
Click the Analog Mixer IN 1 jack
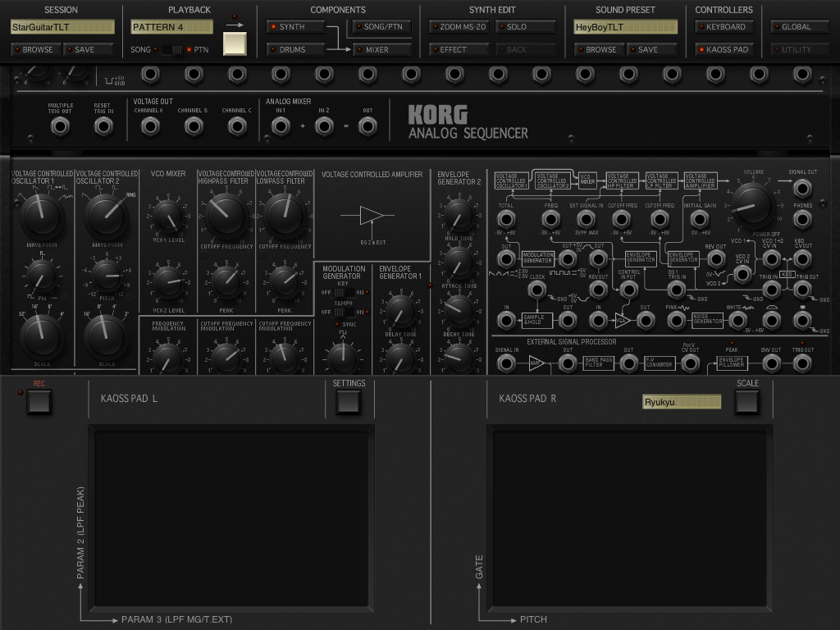coord(281,127)
